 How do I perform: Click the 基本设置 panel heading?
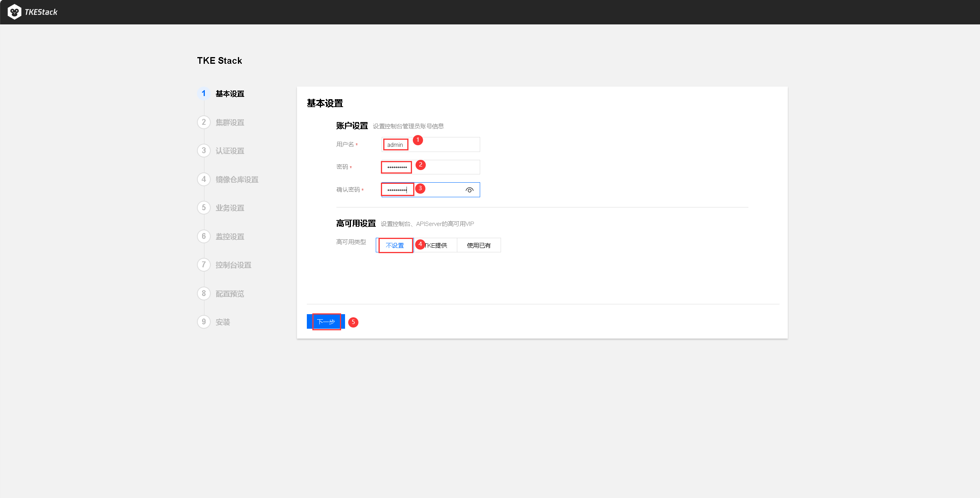tap(325, 104)
